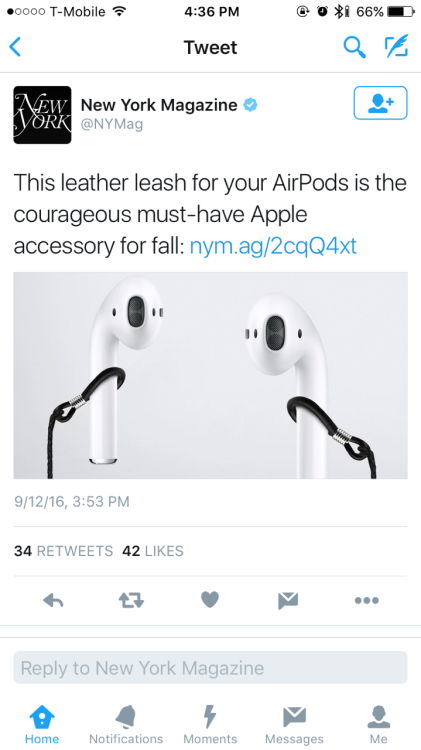Open New York Magazine profile picture
Image resolution: width=421 pixels, height=750 pixels.
(42, 115)
